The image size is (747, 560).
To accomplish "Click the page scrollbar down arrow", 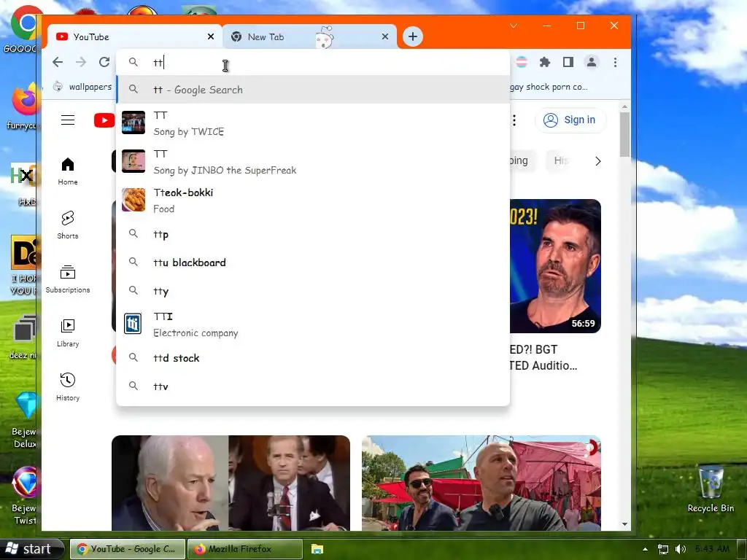I will [x=624, y=524].
